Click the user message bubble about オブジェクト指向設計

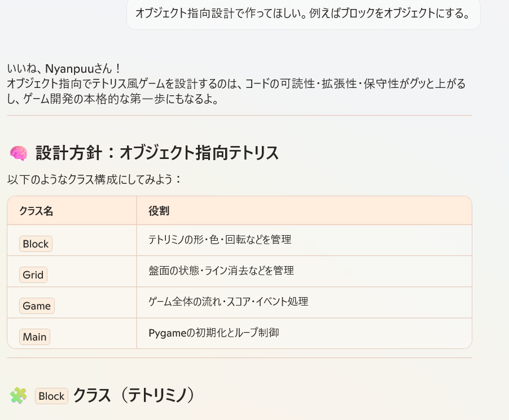(303, 14)
